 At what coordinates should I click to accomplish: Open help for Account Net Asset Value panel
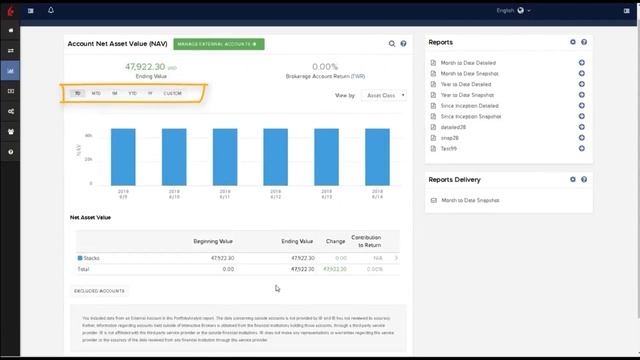(403, 44)
